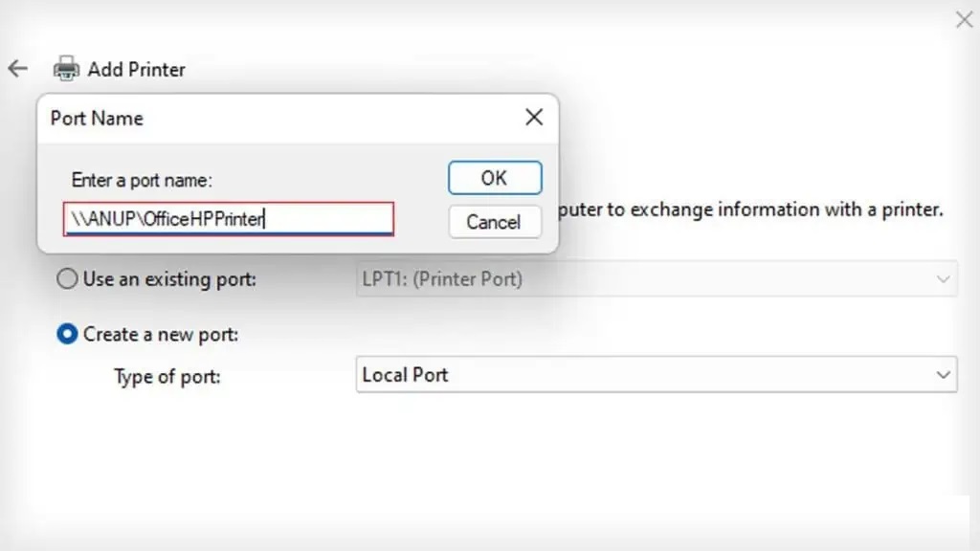Viewport: 980px width, 551px height.
Task: Open the Local Port type dropdown
Action: click(x=657, y=375)
